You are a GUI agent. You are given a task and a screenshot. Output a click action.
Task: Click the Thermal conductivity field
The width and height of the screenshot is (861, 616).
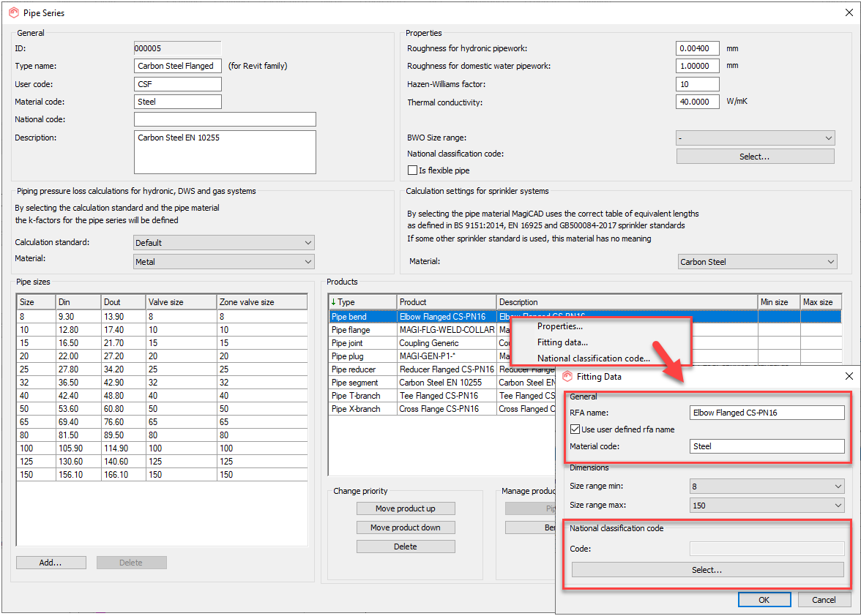(x=697, y=102)
